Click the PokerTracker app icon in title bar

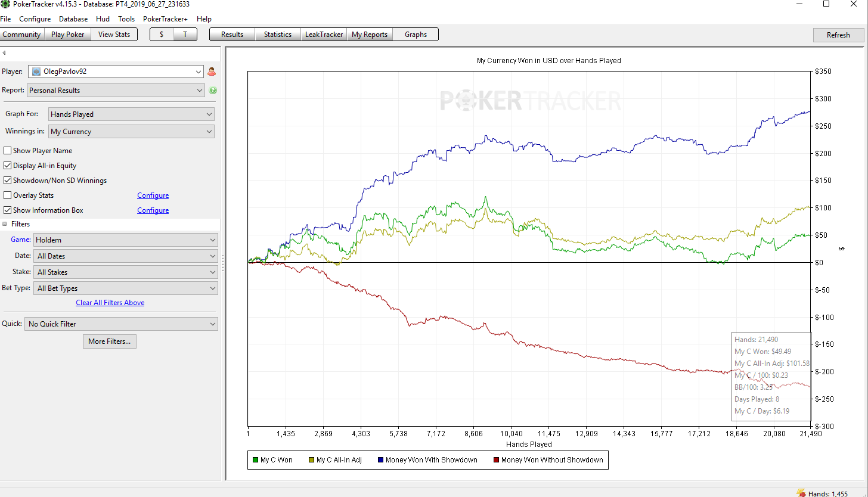[x=5, y=4]
